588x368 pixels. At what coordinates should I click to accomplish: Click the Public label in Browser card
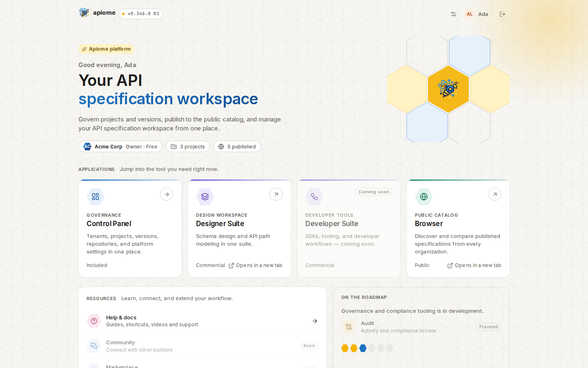pyautogui.click(x=422, y=265)
